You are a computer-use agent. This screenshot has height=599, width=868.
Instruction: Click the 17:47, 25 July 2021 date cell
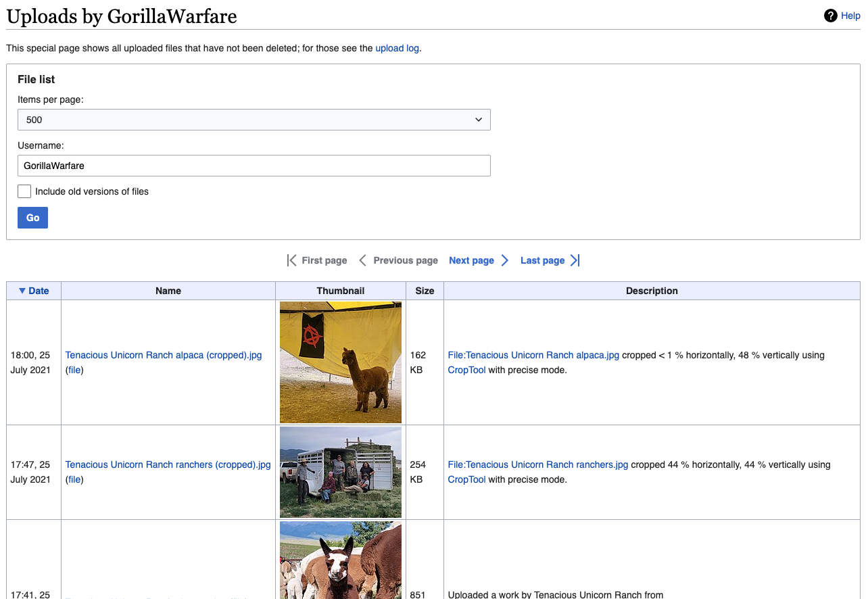click(x=34, y=472)
